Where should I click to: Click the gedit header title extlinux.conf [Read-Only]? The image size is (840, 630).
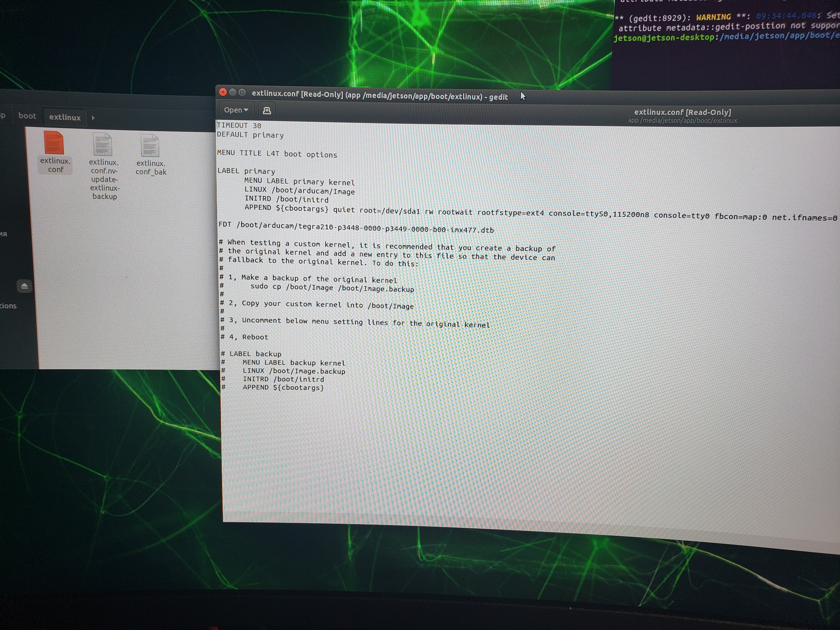682,112
